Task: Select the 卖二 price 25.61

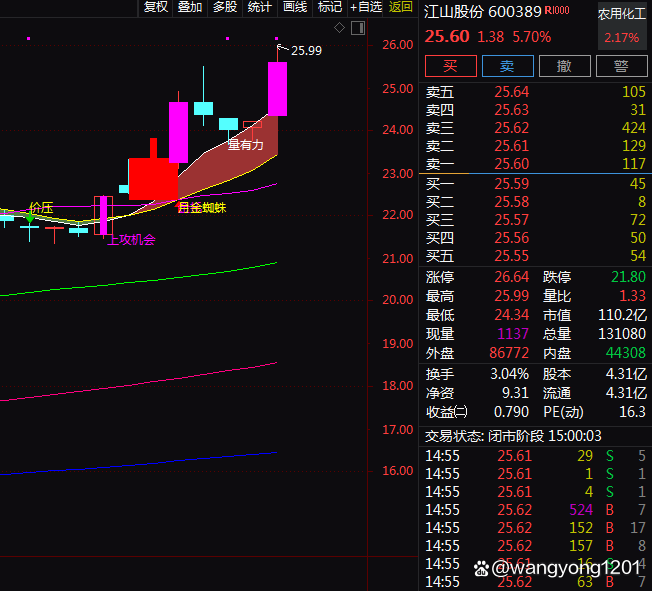Action: pyautogui.click(x=511, y=146)
